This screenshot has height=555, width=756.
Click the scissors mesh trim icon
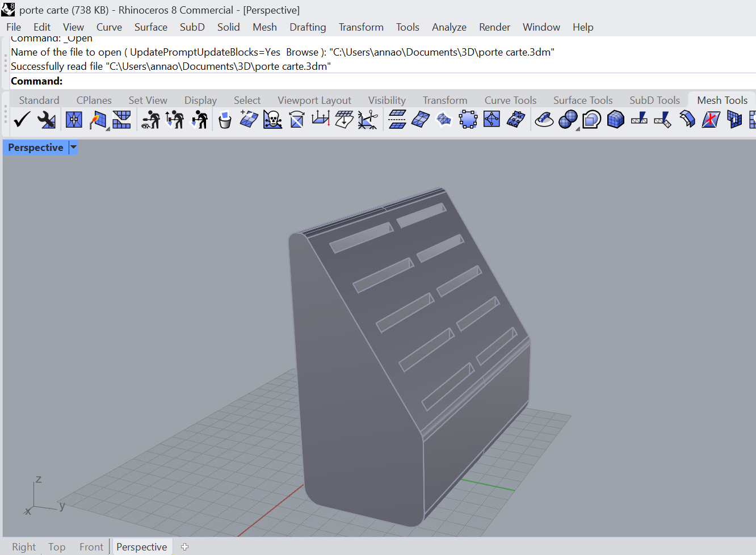pyautogui.click(x=368, y=120)
